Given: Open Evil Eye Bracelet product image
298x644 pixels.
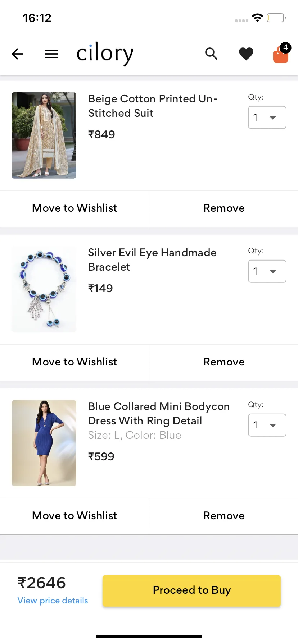Looking at the screenshot, I should [44, 289].
